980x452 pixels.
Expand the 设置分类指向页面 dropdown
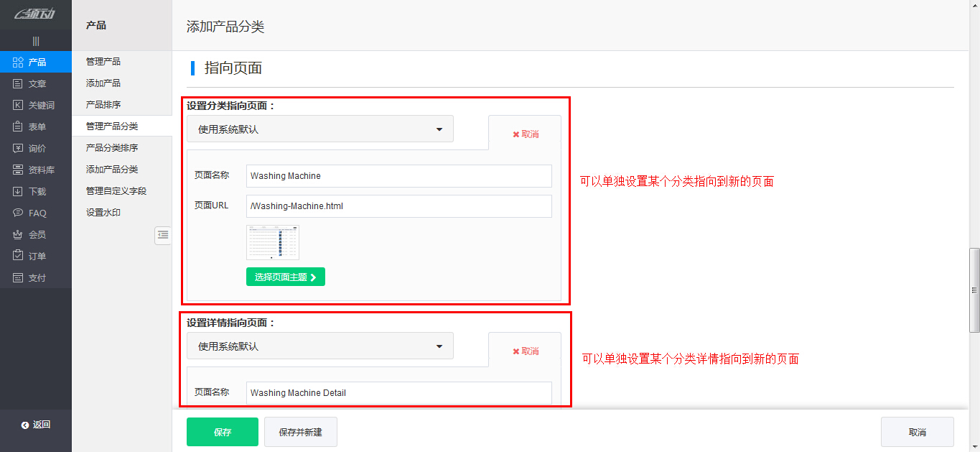pos(320,129)
